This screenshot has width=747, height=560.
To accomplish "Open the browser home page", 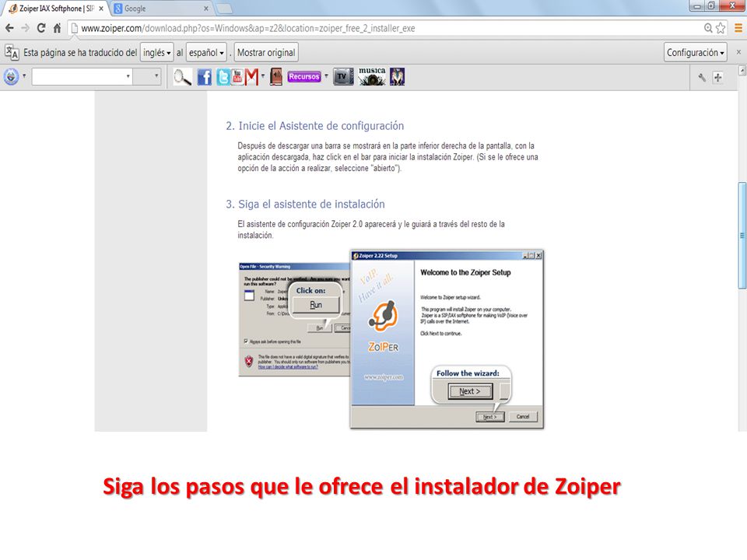I will (57, 28).
